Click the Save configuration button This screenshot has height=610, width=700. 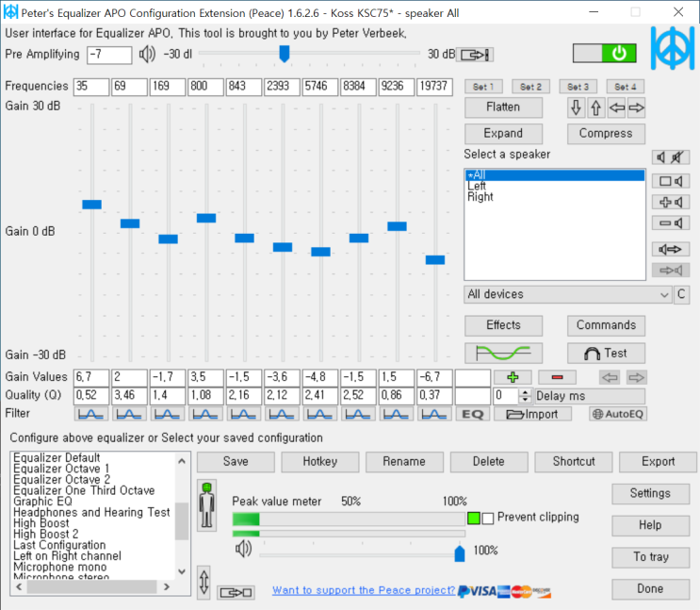pos(236,462)
